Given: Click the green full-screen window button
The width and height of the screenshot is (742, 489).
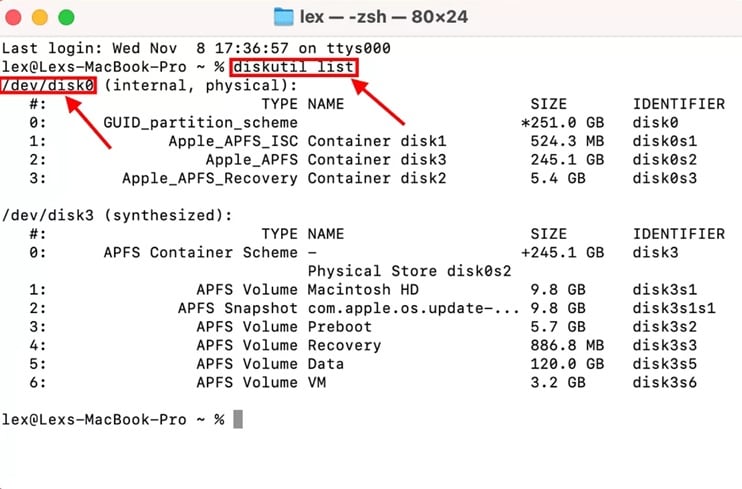Looking at the screenshot, I should 66,18.
